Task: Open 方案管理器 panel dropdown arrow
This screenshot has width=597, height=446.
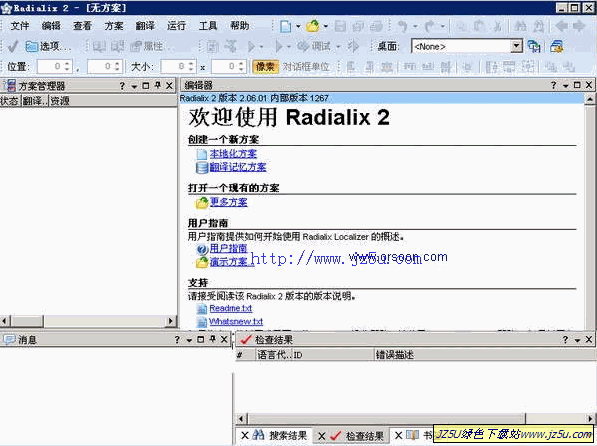Action: pos(134,86)
